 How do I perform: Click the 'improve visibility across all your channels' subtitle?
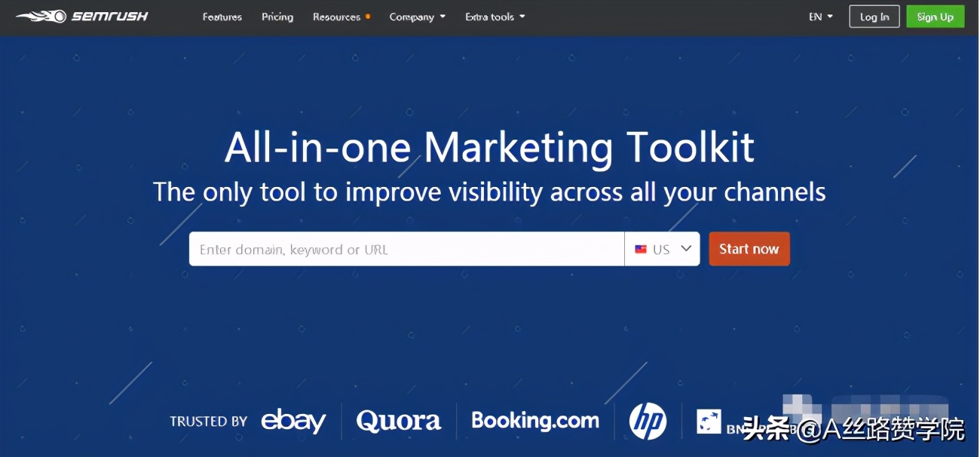584,192
